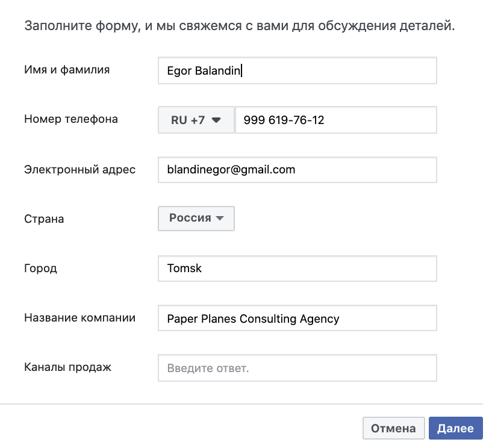Viewport: 489px width, 448px height.
Task: Focus the email field with blandinegor@gmail.com
Action: click(x=297, y=170)
